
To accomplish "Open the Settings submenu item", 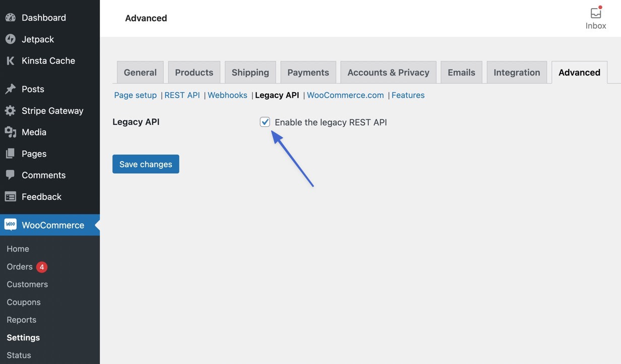I will click(x=23, y=337).
